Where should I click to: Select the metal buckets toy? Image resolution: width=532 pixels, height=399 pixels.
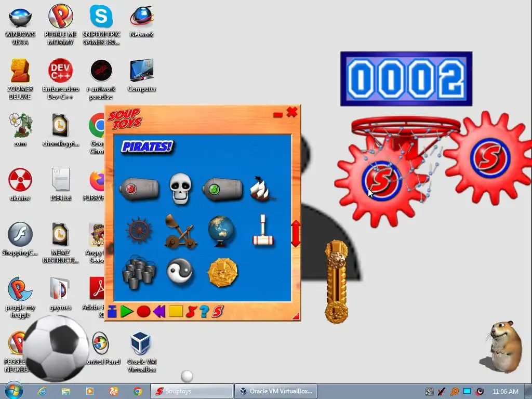point(139,272)
